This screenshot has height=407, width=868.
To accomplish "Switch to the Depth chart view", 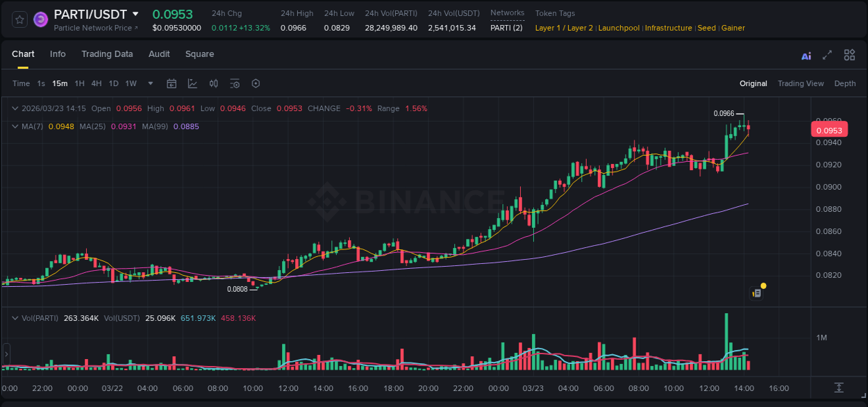I will click(845, 83).
